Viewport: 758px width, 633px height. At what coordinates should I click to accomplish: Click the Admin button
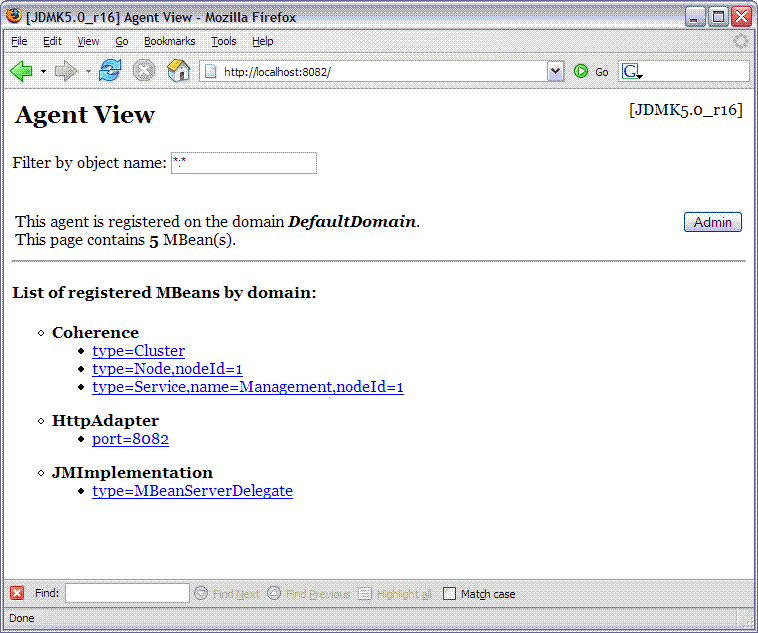coord(713,222)
